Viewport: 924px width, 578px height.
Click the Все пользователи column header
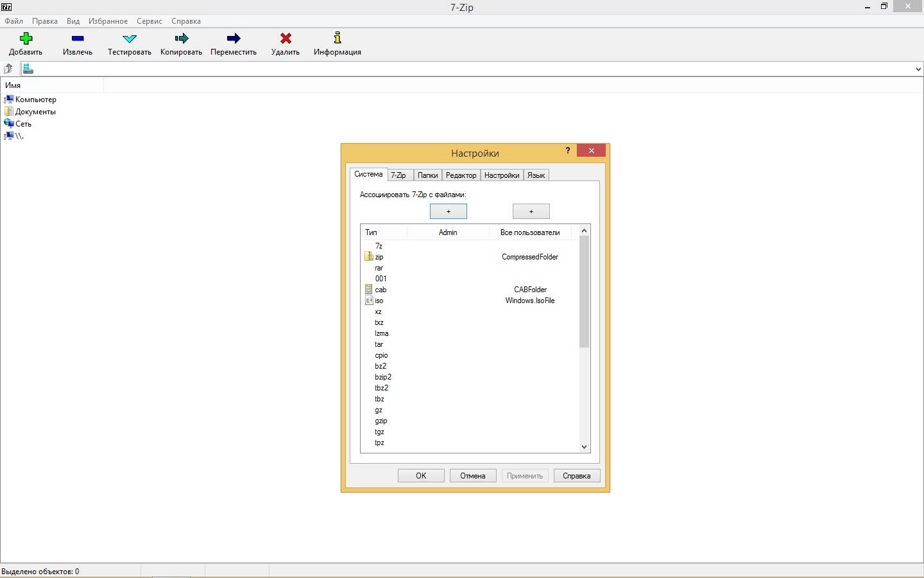coord(530,232)
